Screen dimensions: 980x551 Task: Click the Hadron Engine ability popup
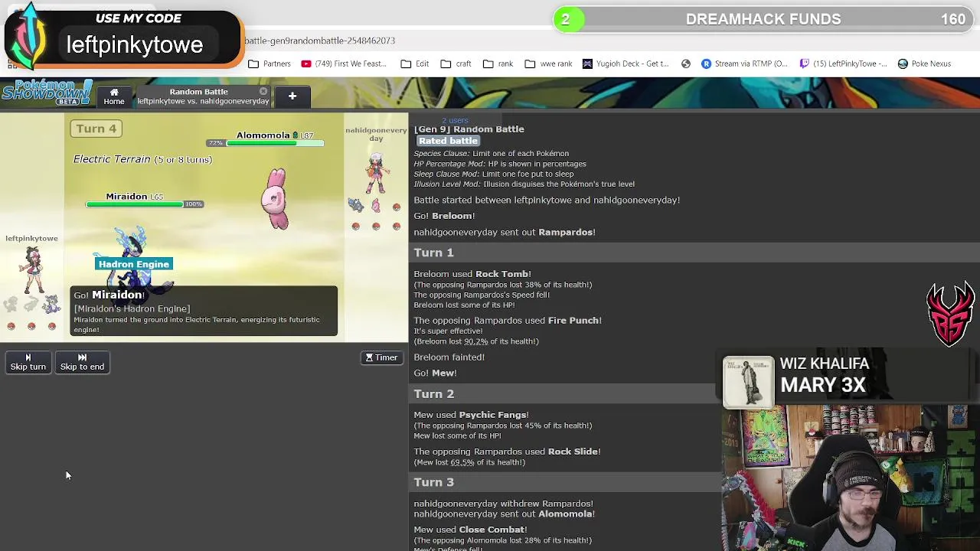[133, 264]
